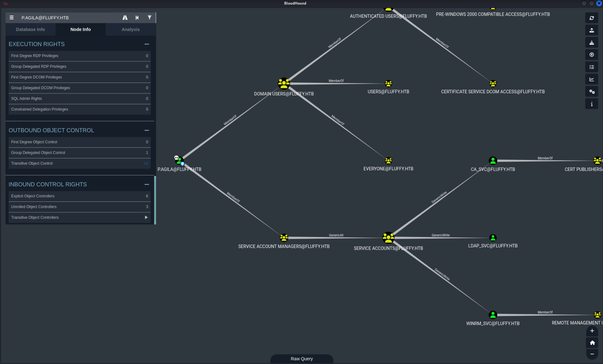Click the refresh graph icon
Image resolution: width=603 pixels, height=364 pixels.
click(x=591, y=18)
